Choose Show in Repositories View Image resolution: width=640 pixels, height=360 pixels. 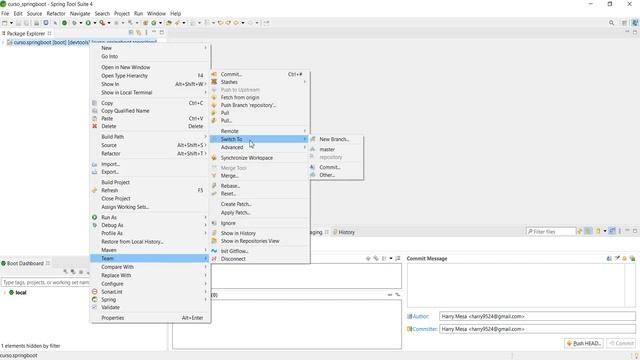click(x=250, y=241)
